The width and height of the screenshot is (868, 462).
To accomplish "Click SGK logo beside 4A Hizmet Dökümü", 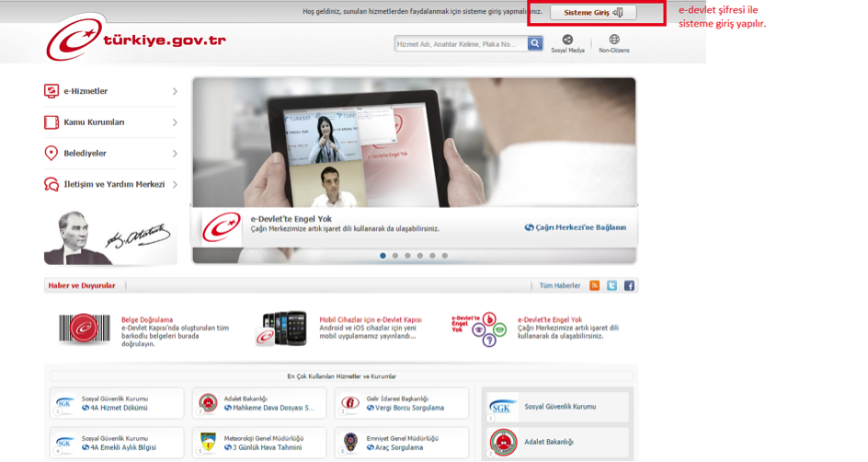I will tap(64, 404).
